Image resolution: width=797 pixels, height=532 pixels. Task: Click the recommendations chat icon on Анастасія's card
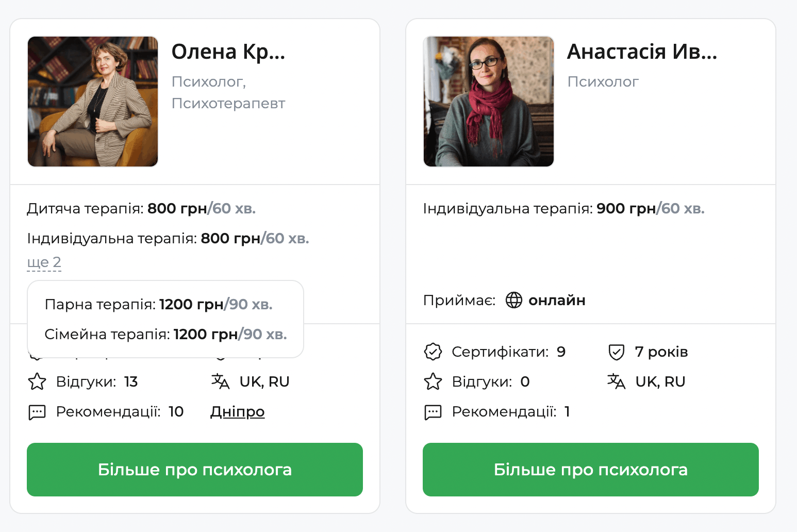(433, 412)
